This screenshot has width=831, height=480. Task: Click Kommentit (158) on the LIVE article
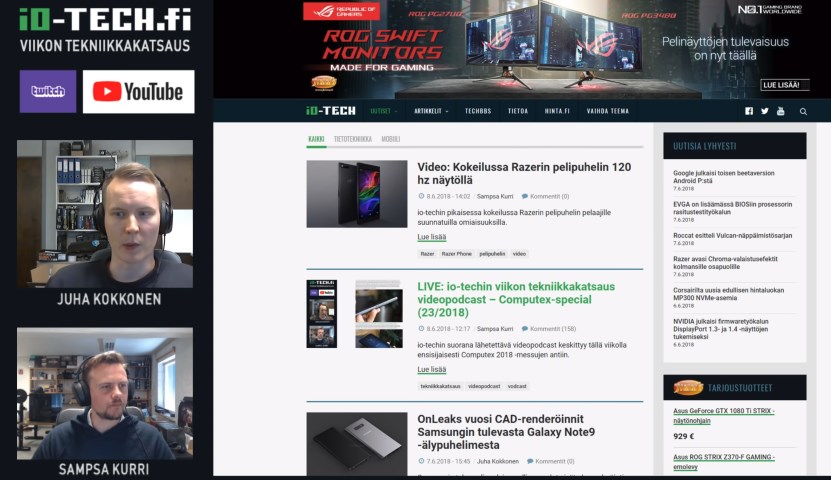[x=553, y=328]
